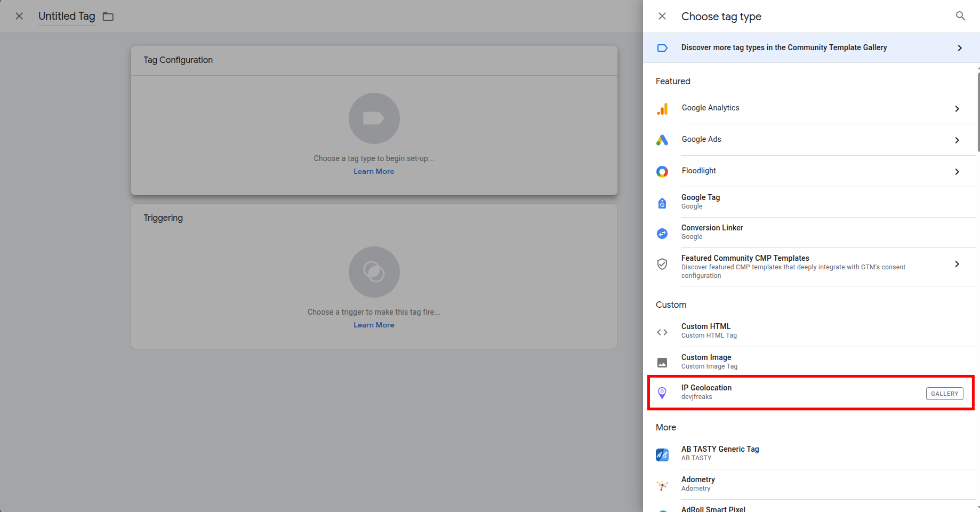Open search in Choose tag type panel
Screen dimensions: 980x512
[x=960, y=16]
